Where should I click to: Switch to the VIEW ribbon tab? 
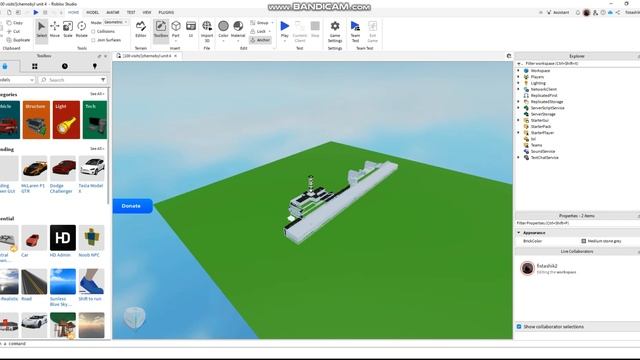[147, 13]
